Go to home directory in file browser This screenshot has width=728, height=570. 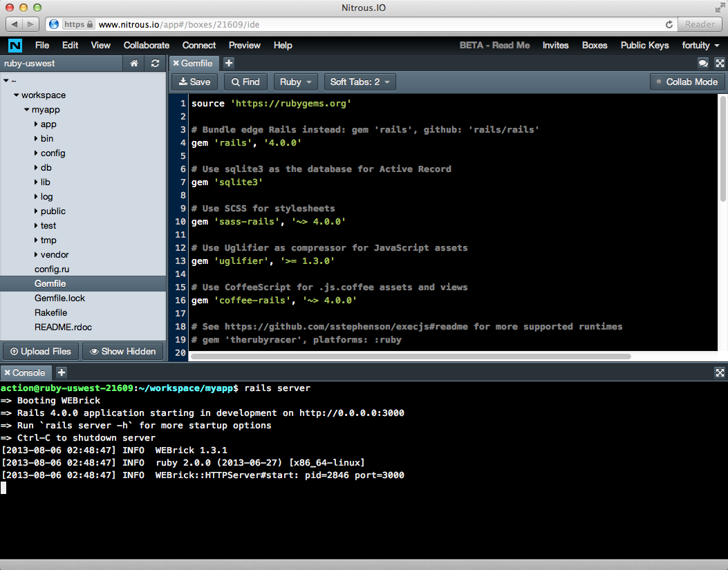point(134,63)
